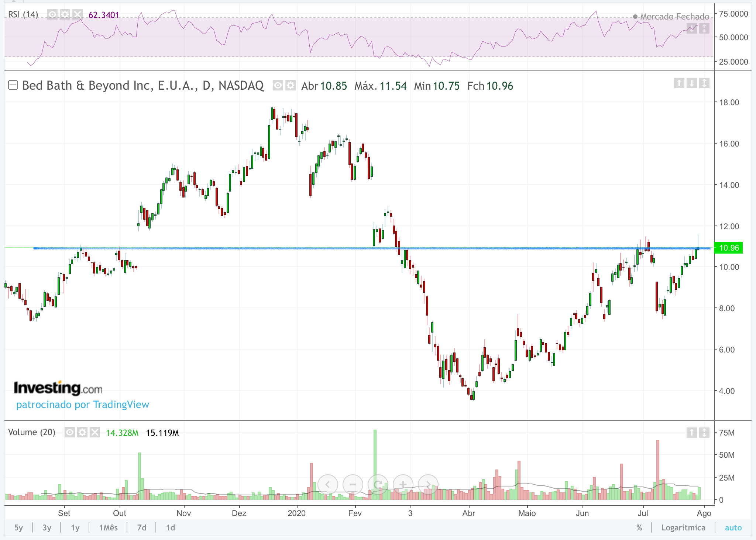The image size is (756, 540).
Task: Click the volume value 14.328M
Action: (122, 433)
